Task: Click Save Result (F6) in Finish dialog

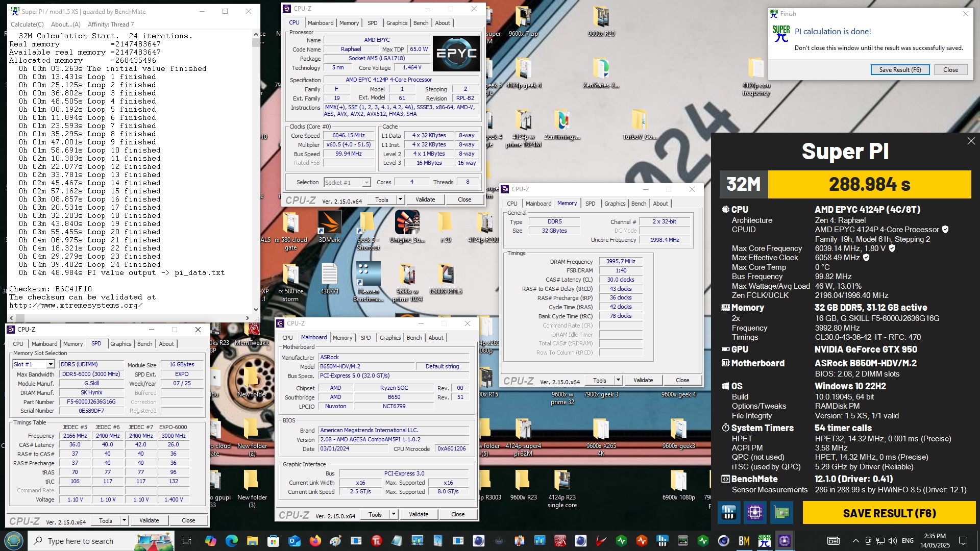Action: point(900,70)
